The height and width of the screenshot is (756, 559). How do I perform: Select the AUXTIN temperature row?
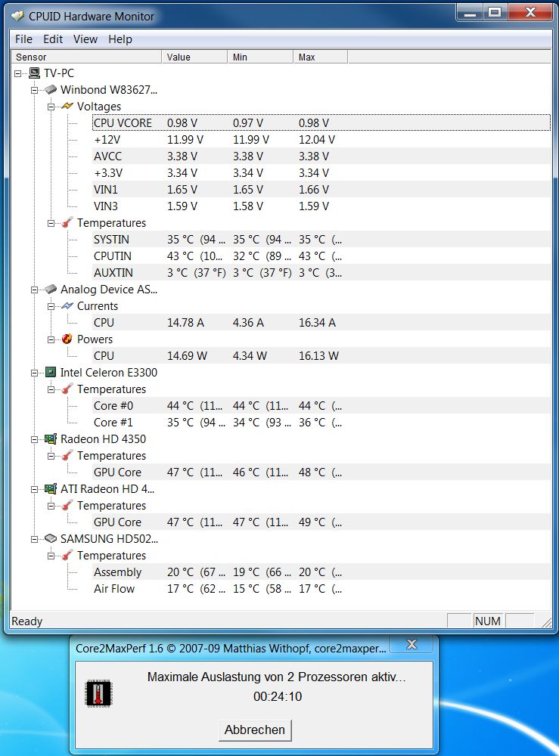321,273
